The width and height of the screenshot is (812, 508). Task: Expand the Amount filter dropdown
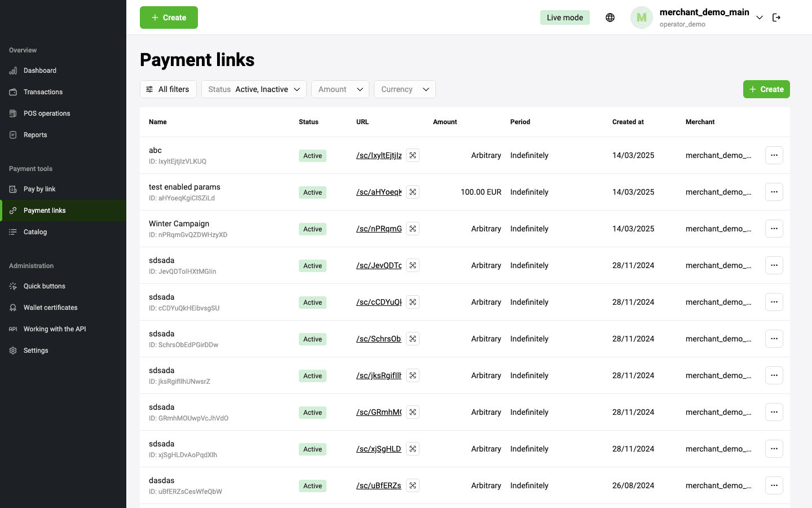click(340, 89)
